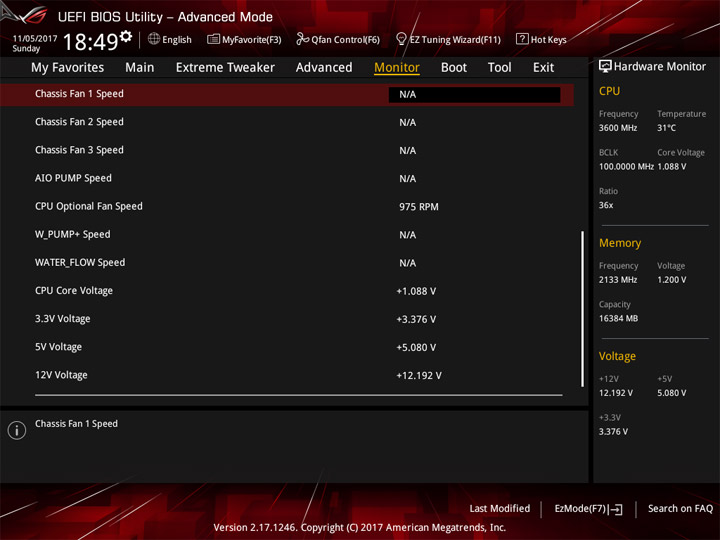Click the 975 RPM value
Viewport: 720px width, 540px height.
[x=418, y=207]
